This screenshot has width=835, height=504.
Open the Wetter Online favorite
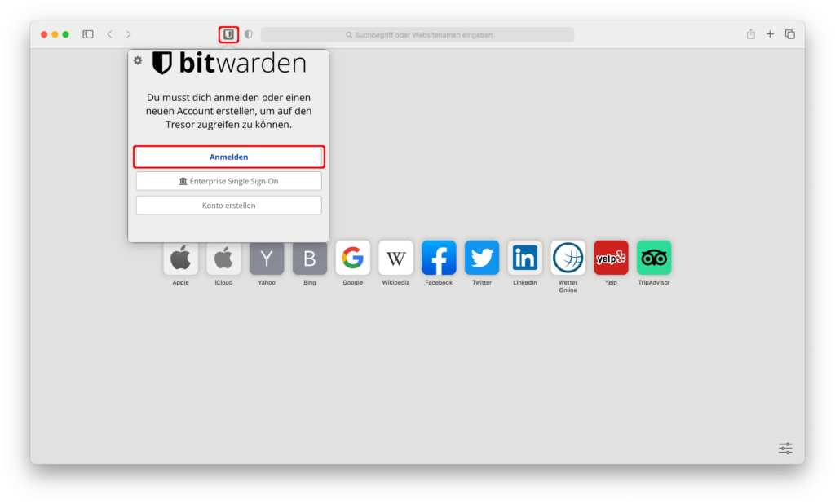coord(568,258)
